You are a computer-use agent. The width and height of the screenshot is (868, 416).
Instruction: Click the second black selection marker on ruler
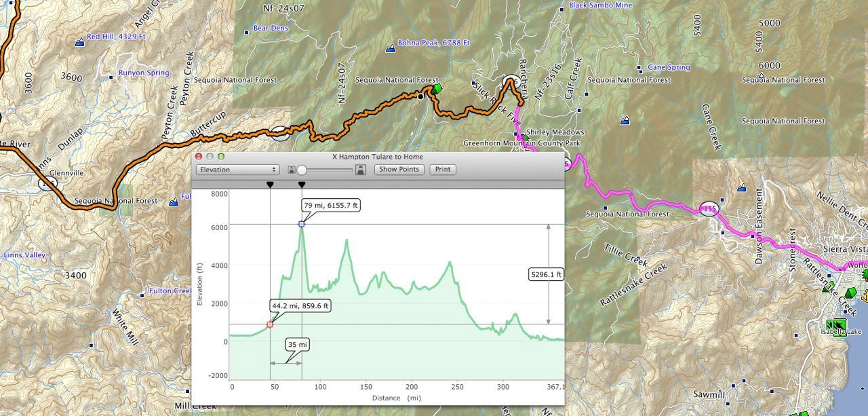click(302, 185)
